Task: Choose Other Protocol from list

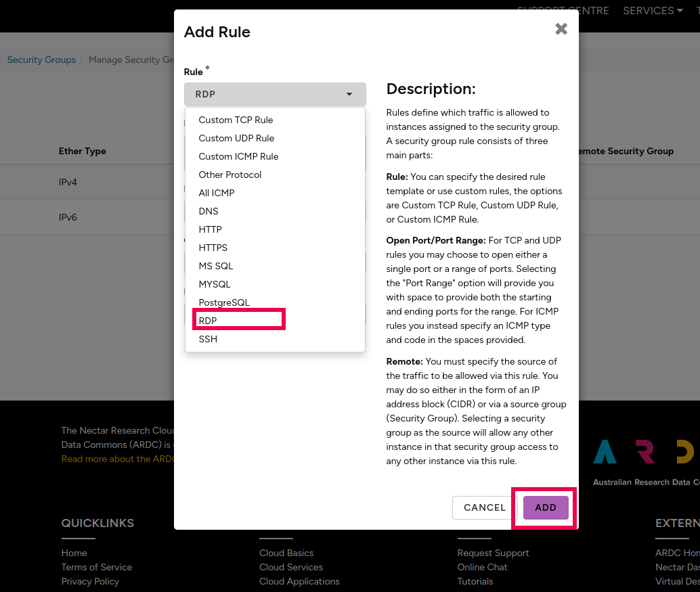Action: (x=275, y=175)
